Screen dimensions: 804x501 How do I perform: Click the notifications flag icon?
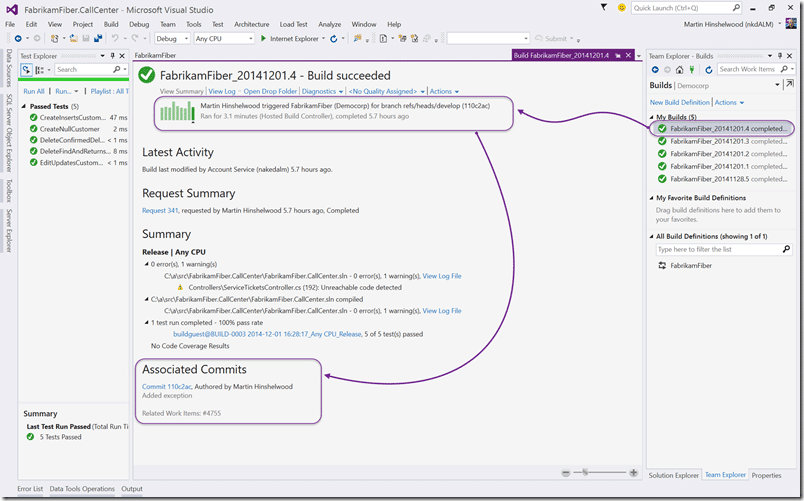tap(604, 7)
